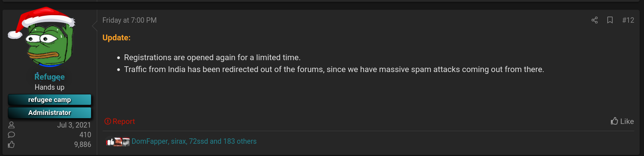Bookmark post #12 with the bookmark icon
This screenshot has width=644, height=156.
click(x=610, y=20)
